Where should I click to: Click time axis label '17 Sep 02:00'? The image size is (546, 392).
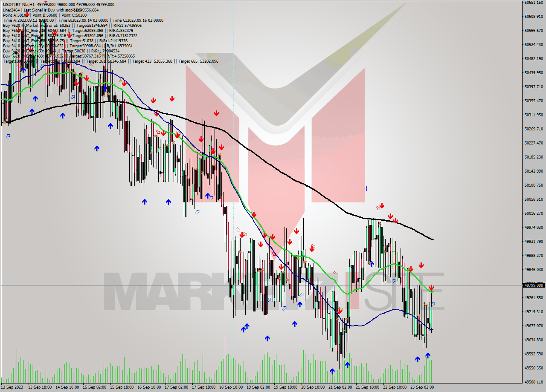click(176, 387)
